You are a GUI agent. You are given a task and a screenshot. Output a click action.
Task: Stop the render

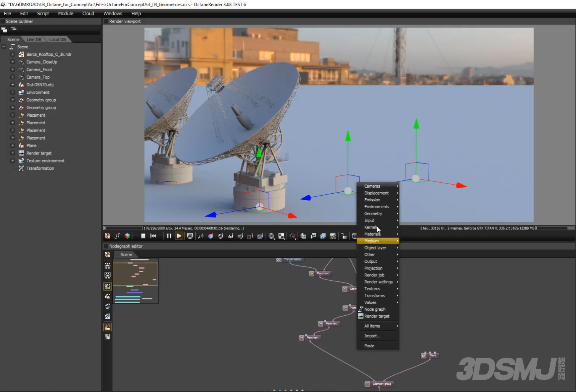(x=143, y=236)
